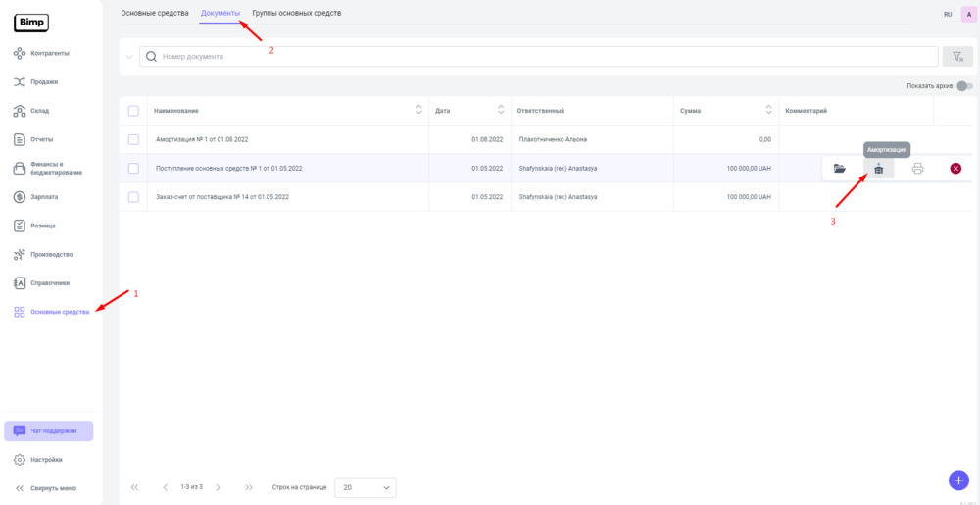The width and height of the screenshot is (980, 505).
Task: Expand the search filter chevron
Action: tap(128, 57)
